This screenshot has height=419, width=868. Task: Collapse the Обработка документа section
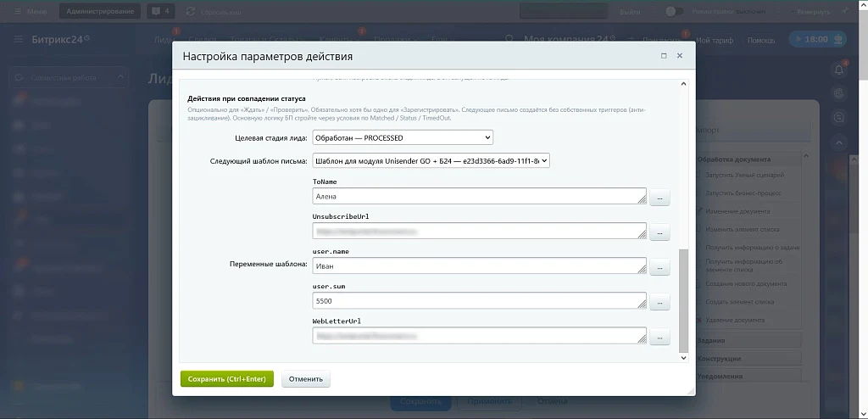[748, 159]
